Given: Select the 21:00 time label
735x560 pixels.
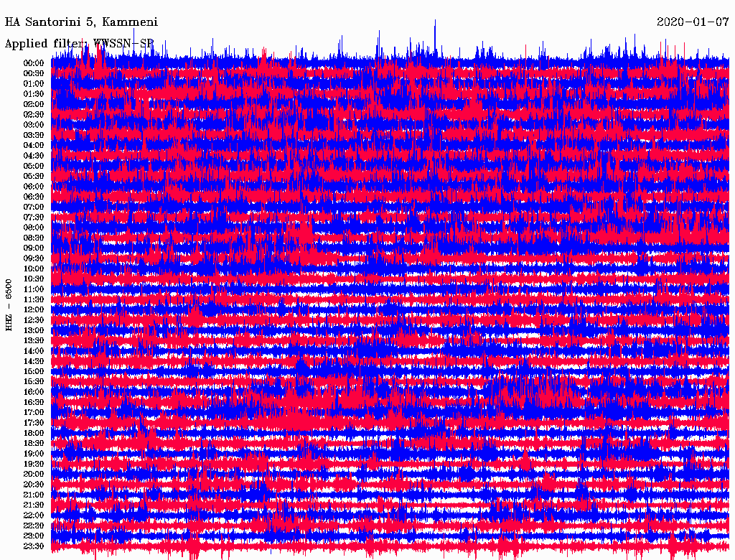Looking at the screenshot, I should [x=34, y=495].
